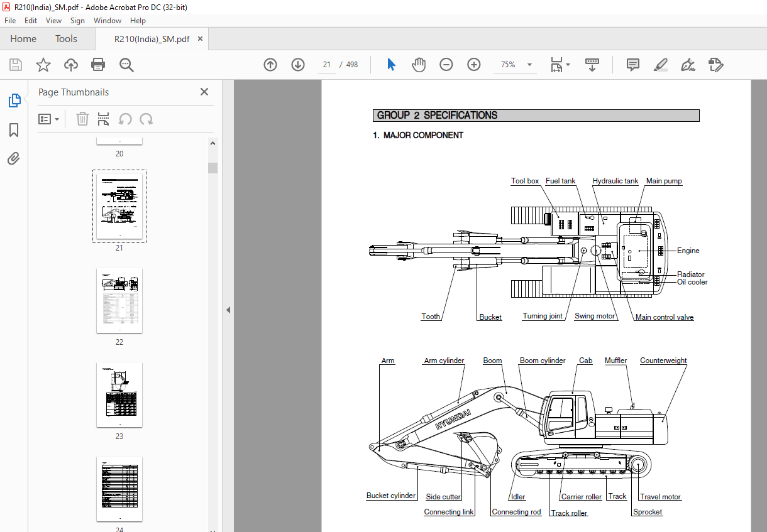767x532 pixels.
Task: Collapse the left navigation pane arrow
Action: tap(228, 310)
